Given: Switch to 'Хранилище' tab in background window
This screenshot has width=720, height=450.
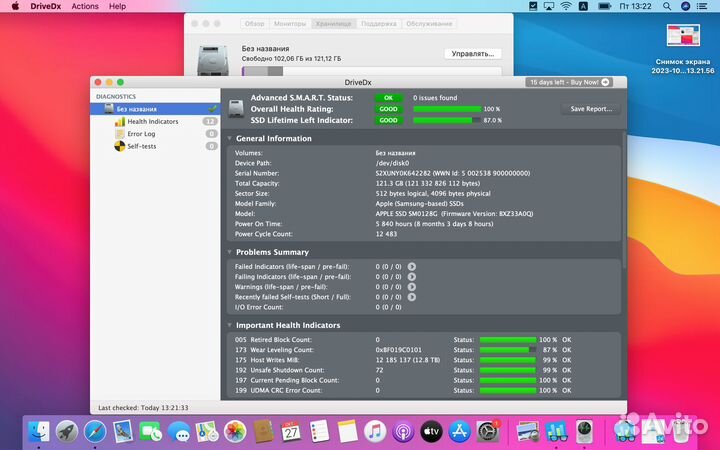Looking at the screenshot, I should [333, 24].
